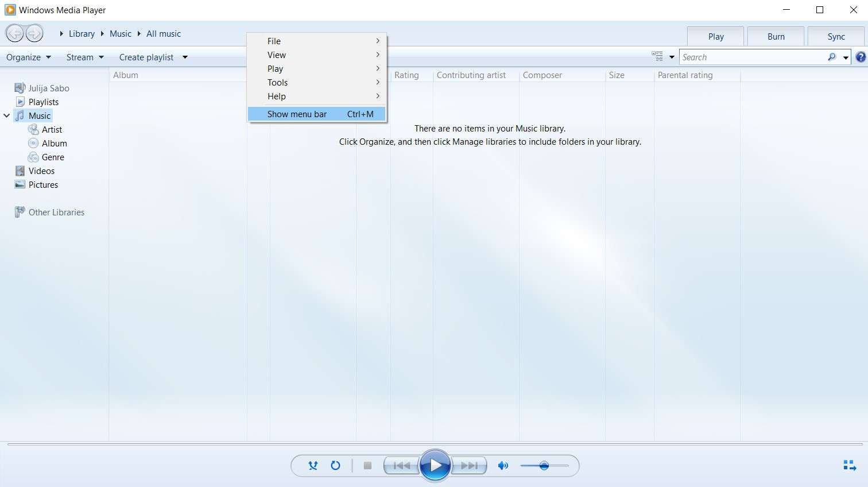This screenshot has height=487, width=868.
Task: Turn on repeat
Action: (336, 466)
